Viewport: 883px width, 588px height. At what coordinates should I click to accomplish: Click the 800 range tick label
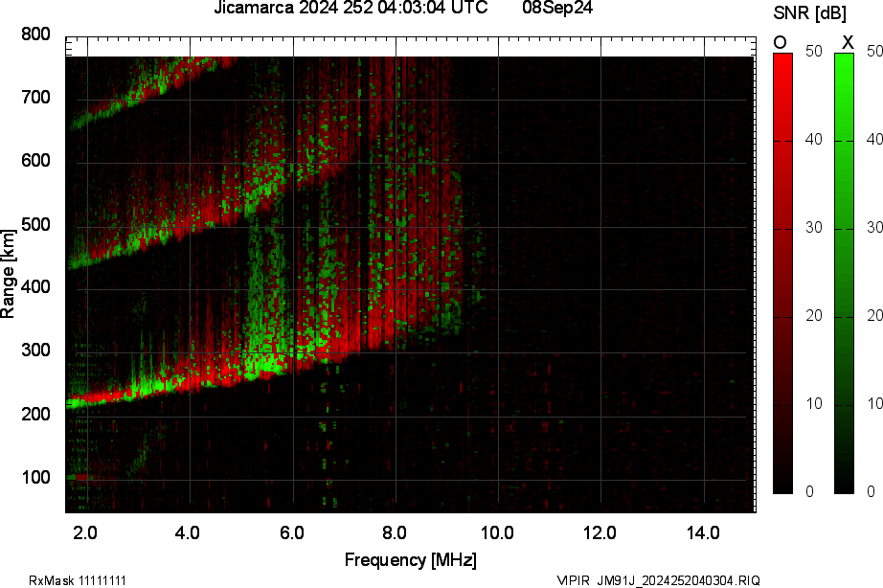[x=35, y=35]
